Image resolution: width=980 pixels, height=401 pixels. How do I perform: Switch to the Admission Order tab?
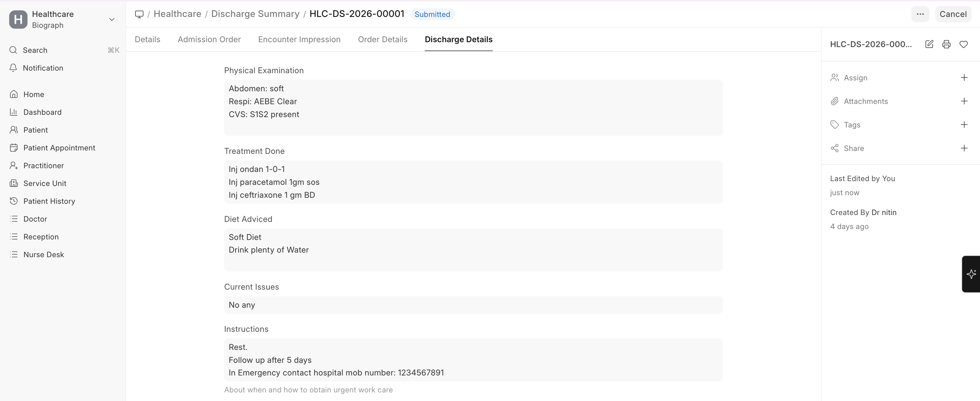point(209,40)
